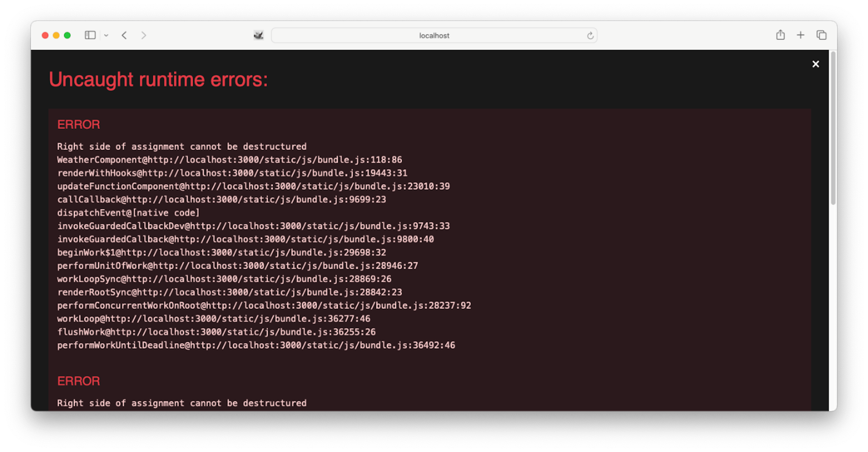
Task: Click the WeatherComponent stack trace line
Action: pyautogui.click(x=229, y=160)
